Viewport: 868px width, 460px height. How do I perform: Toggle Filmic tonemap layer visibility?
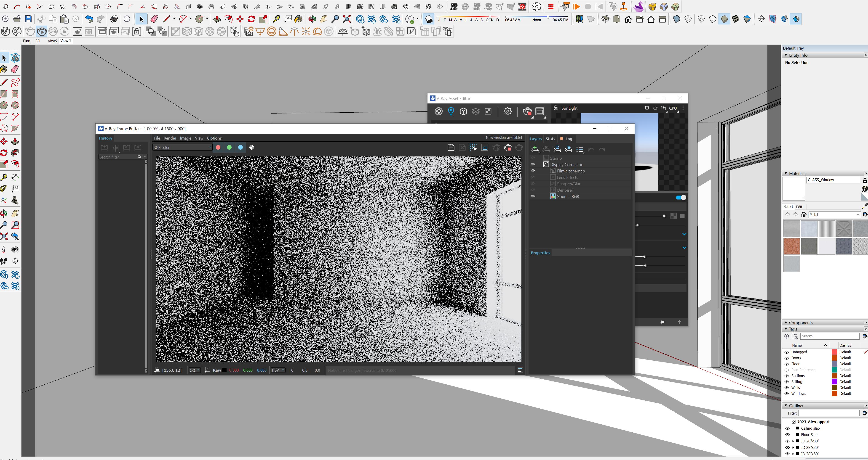[533, 171]
